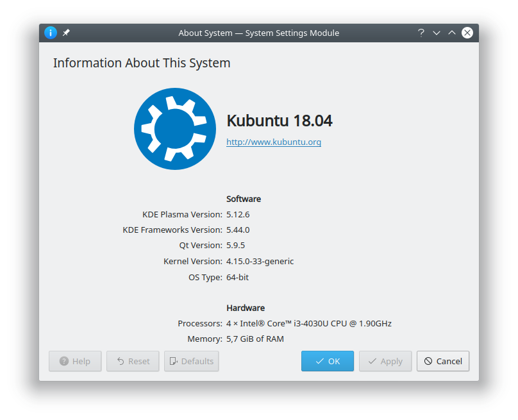This screenshot has width=518, height=420.
Task: Click the Kubuntu gear logo
Action: click(175, 129)
